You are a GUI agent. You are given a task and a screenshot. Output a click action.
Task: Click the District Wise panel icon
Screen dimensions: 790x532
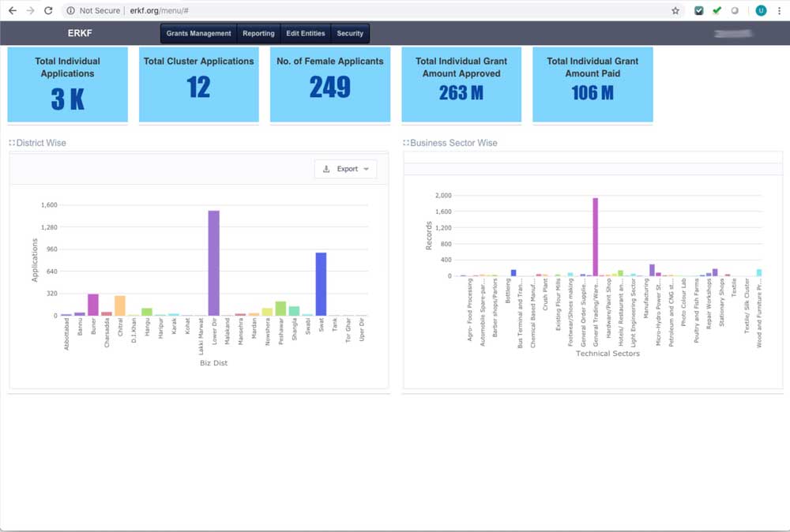(12, 143)
